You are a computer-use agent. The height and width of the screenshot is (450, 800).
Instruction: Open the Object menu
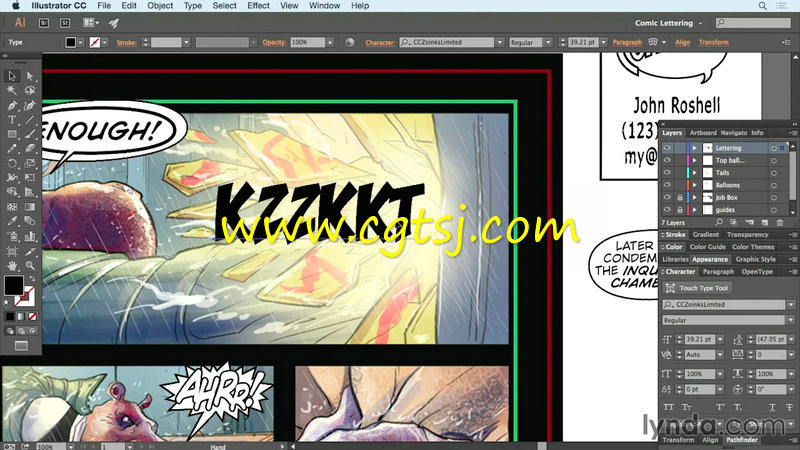coord(160,6)
